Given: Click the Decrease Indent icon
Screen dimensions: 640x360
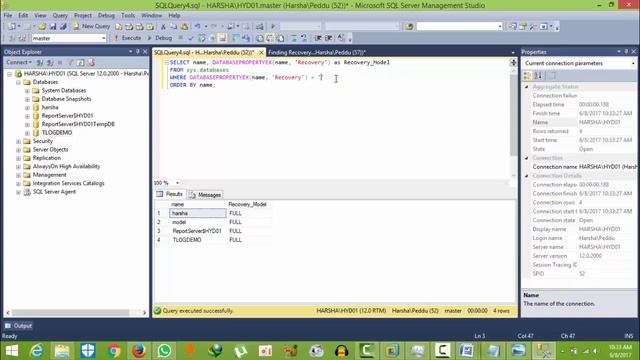Looking at the screenshot, I should click(318, 38).
